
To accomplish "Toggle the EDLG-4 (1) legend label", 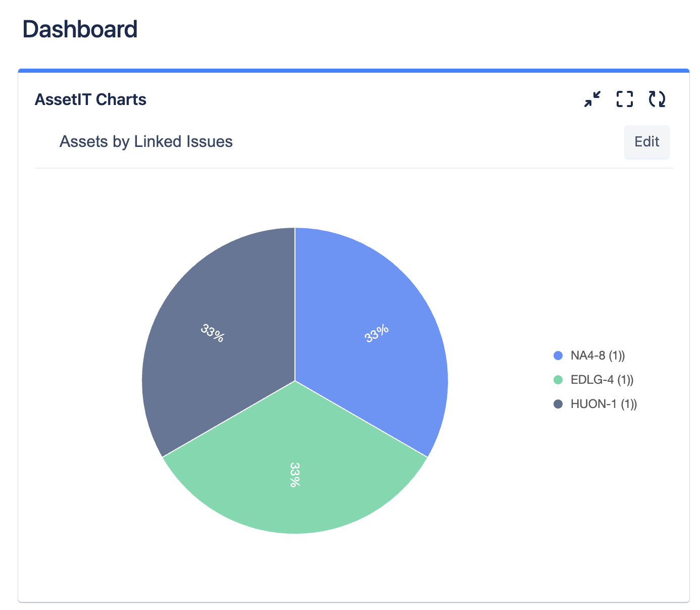I will point(602,380).
